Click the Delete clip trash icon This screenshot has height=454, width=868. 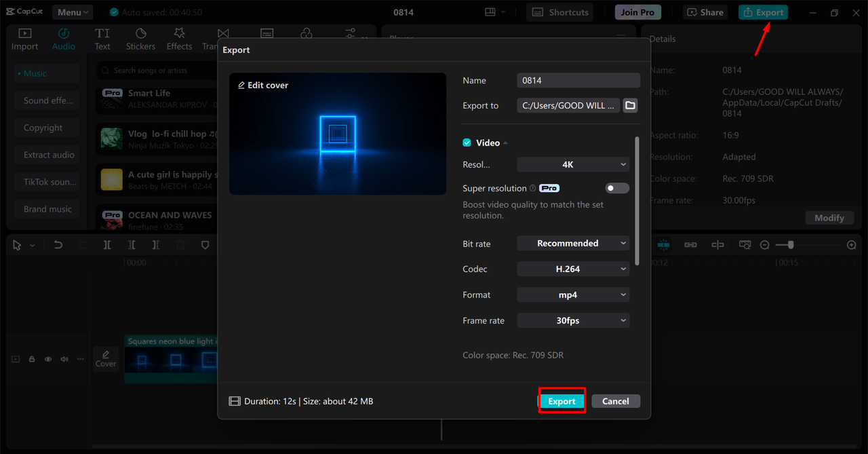point(180,245)
